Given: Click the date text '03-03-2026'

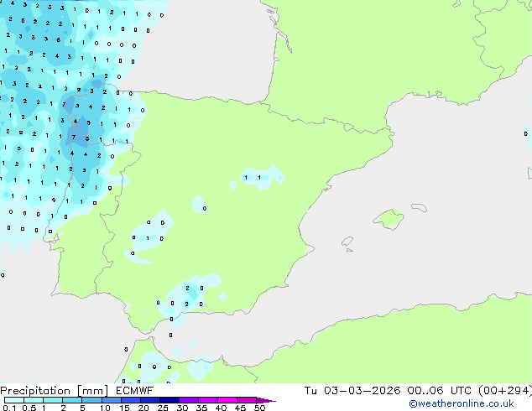Looking at the screenshot, I should coord(362,391).
